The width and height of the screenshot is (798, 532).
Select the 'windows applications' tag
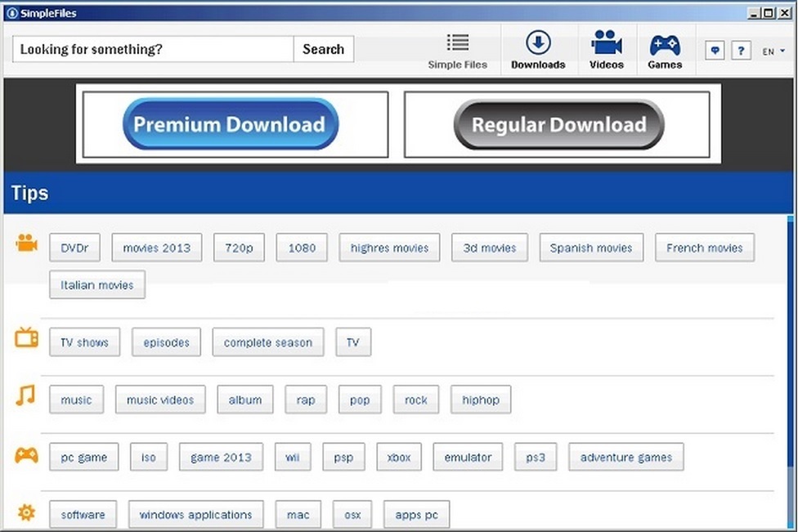tap(196, 515)
